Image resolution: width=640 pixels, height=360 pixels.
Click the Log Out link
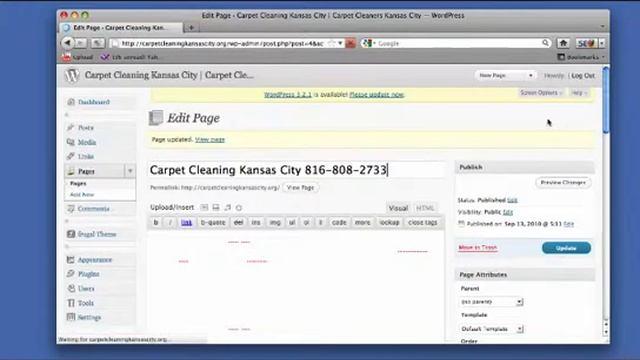tap(583, 76)
